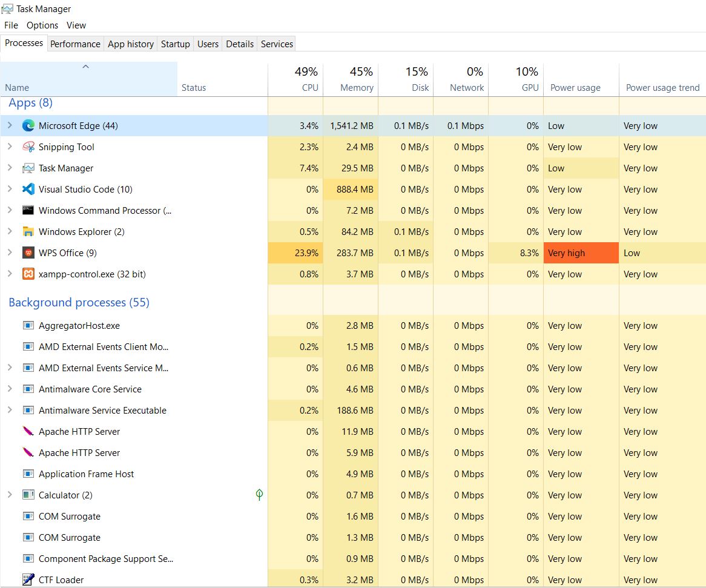
Task: Click the WPS Office icon
Action: pos(28,253)
